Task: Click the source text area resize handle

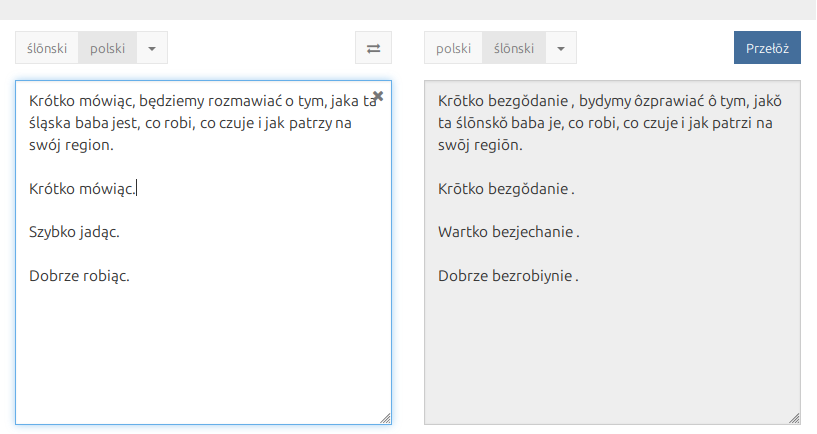Action: [x=385, y=418]
